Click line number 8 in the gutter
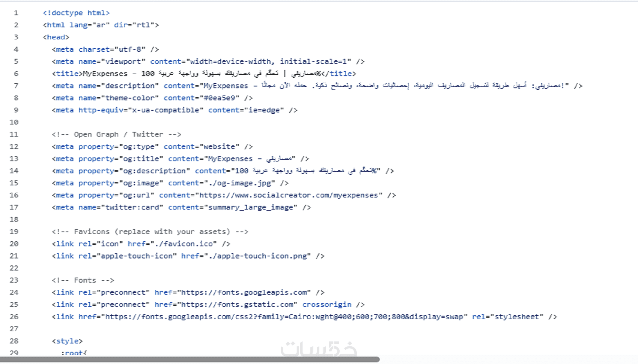 pos(16,98)
